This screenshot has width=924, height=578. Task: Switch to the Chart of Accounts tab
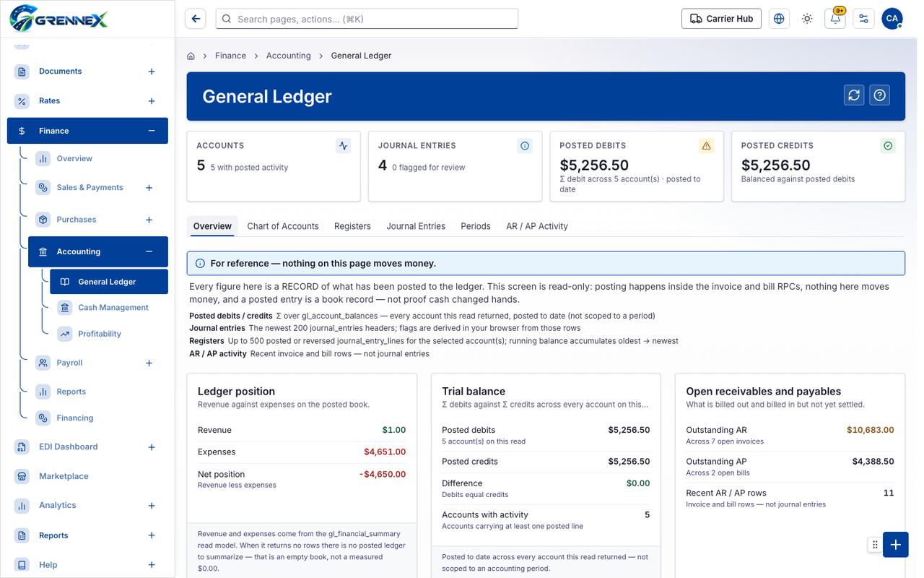(283, 226)
